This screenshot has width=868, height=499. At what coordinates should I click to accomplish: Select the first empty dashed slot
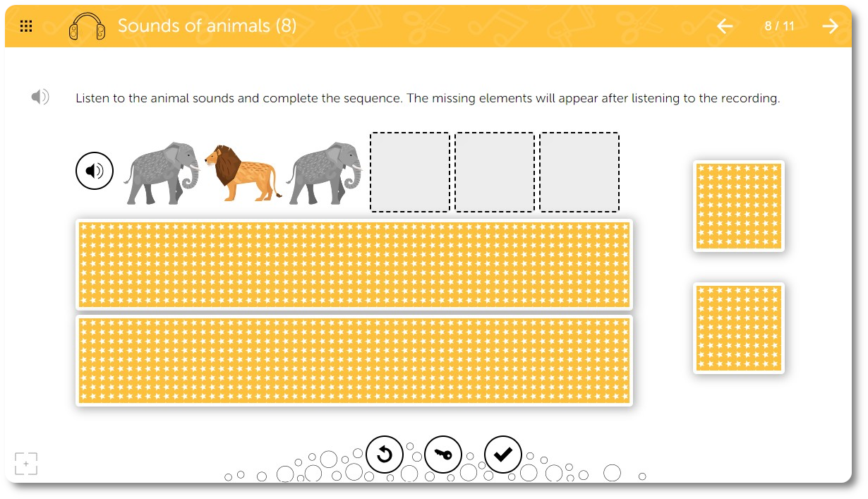[x=410, y=172]
